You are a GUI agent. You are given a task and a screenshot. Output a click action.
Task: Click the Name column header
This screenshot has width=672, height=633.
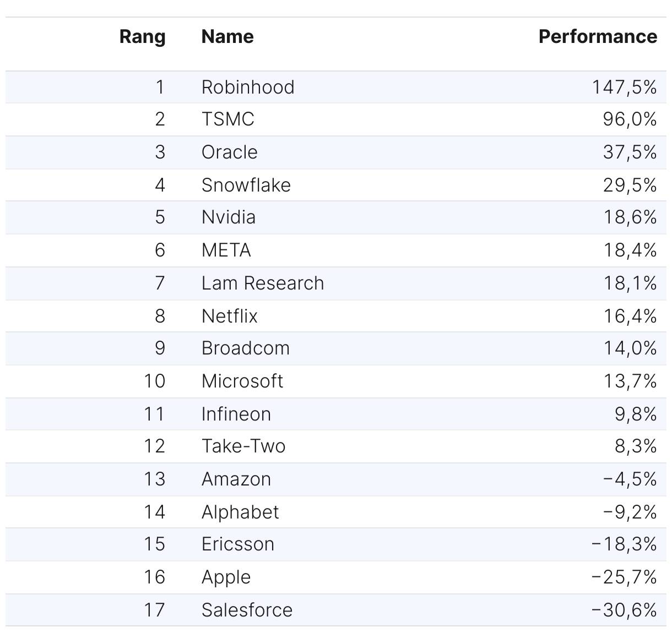pyautogui.click(x=227, y=37)
